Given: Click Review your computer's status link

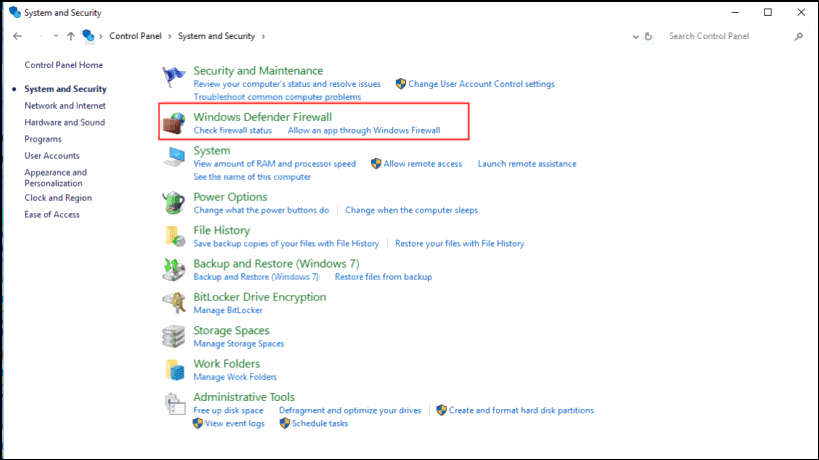Looking at the screenshot, I should tap(287, 84).
